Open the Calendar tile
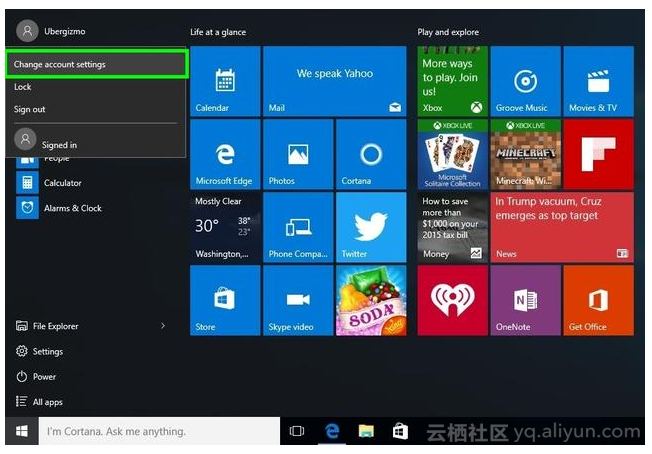Viewport: 652px width, 454px height. pos(225,81)
